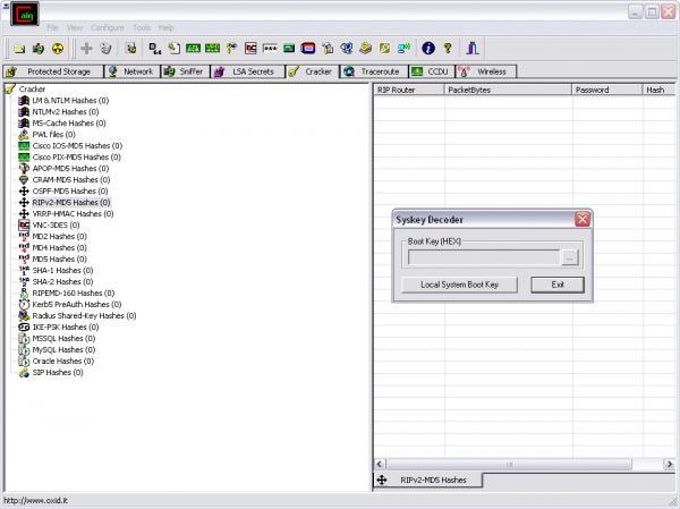
Task: Click the blue info about icon
Action: [428, 48]
